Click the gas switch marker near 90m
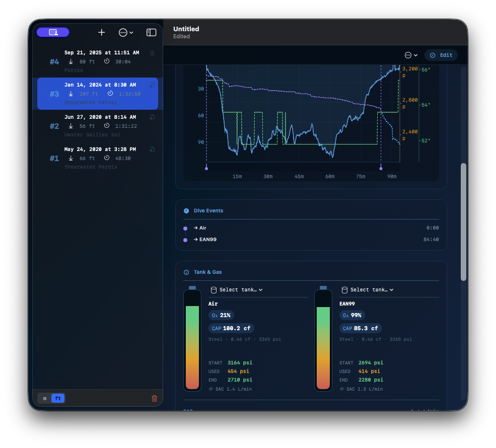The image size is (496, 448). (x=381, y=168)
